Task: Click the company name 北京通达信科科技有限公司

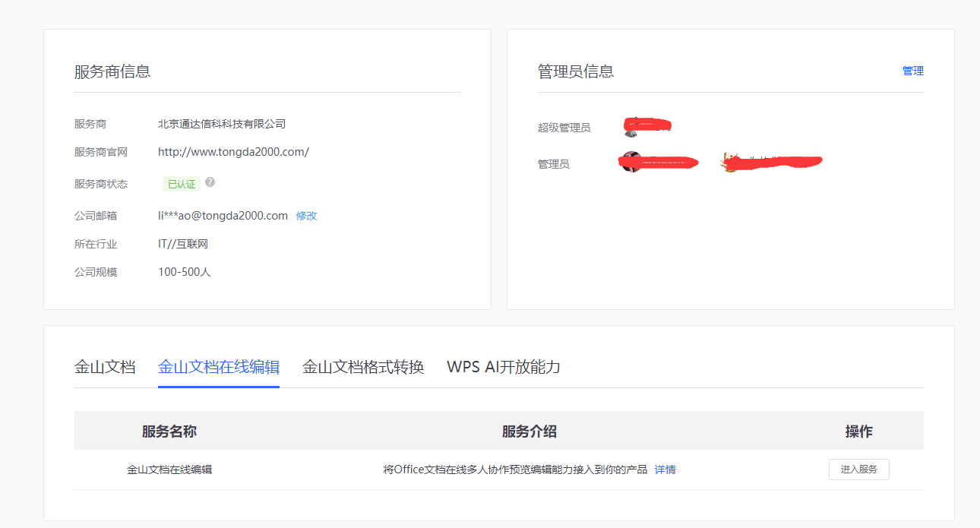Action: (x=222, y=124)
